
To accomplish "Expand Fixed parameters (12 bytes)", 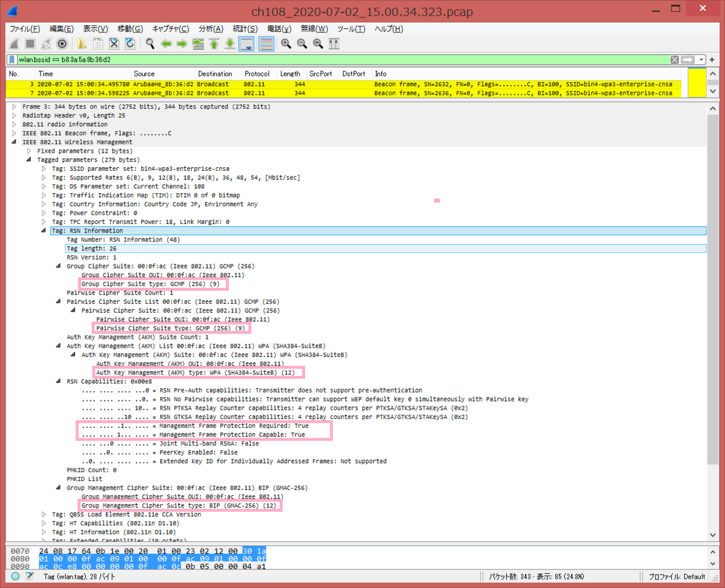I will pyautogui.click(x=29, y=151).
